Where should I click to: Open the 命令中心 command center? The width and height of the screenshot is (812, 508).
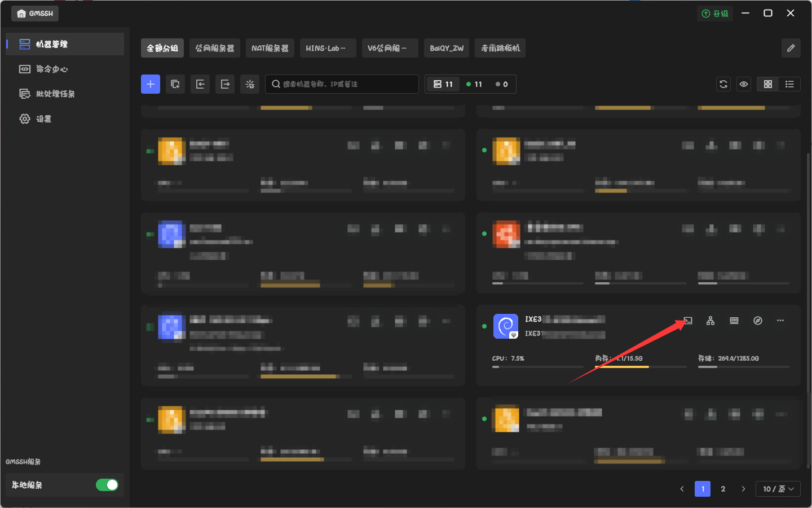coord(65,69)
